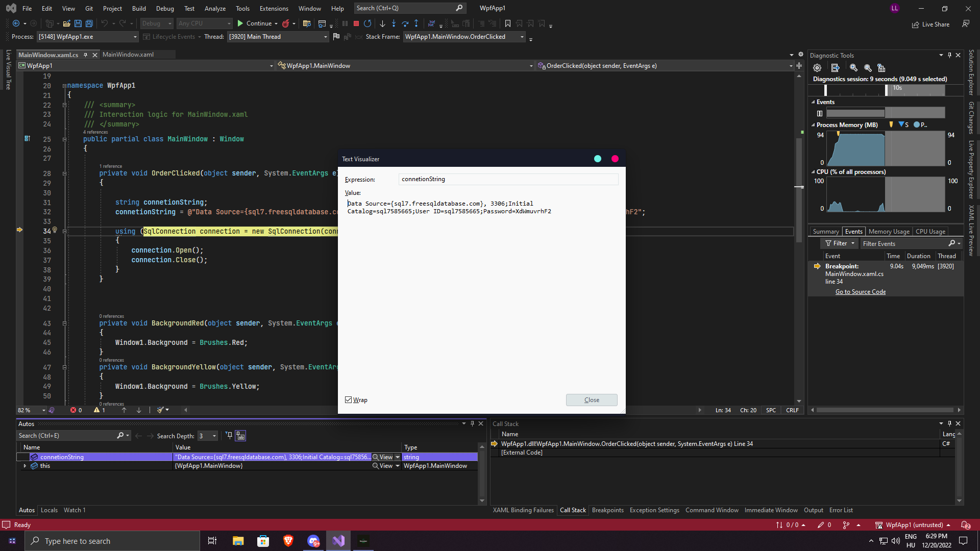This screenshot has height=551, width=980.
Task: Switch to the Locals tab
Action: (x=49, y=510)
